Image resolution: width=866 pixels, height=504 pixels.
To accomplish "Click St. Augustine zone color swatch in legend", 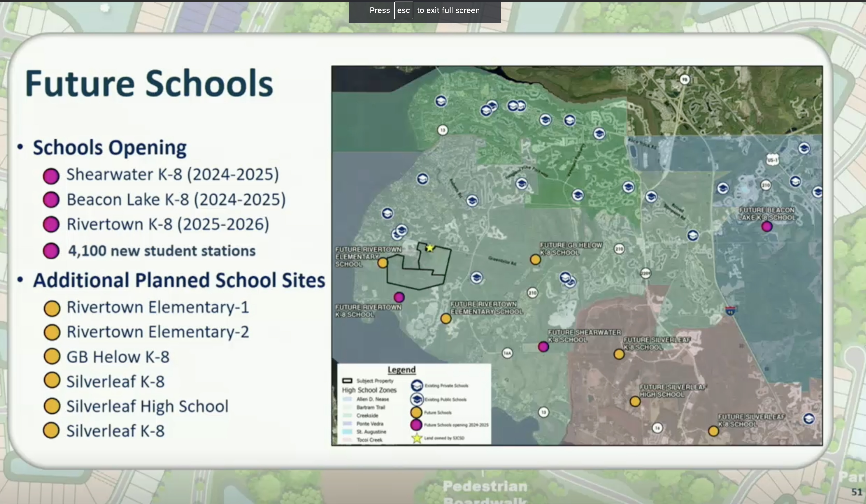I will (347, 432).
